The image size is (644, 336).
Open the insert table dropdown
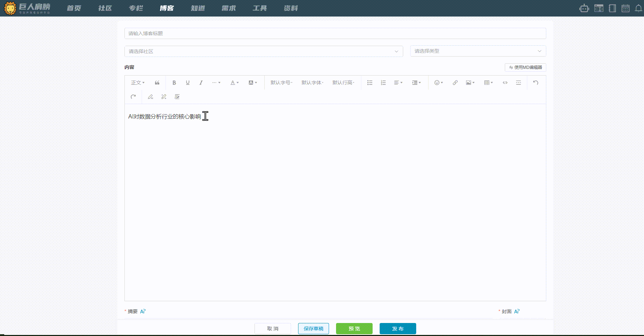[488, 83]
